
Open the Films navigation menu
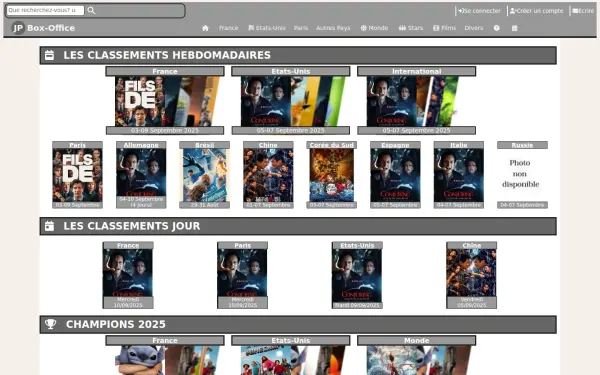[x=445, y=28]
